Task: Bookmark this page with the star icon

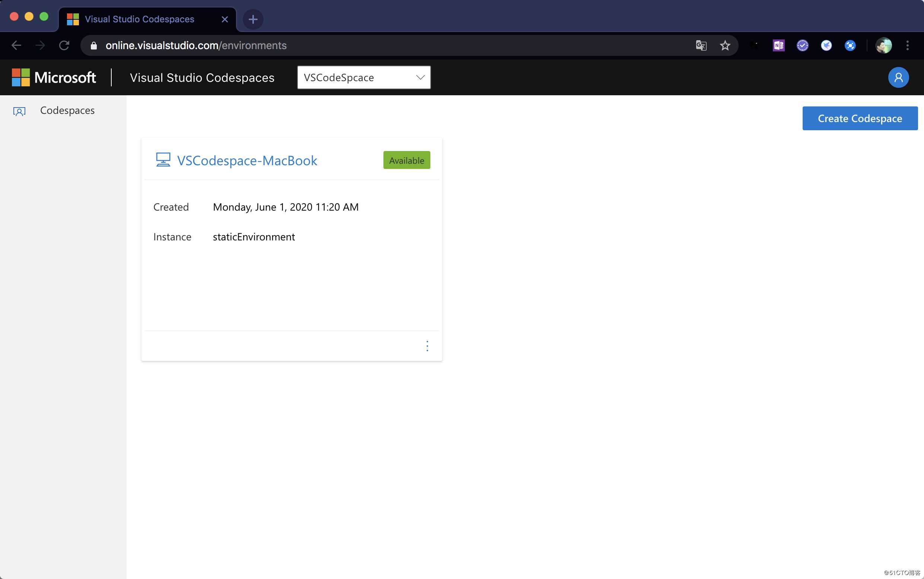Action: [x=725, y=45]
